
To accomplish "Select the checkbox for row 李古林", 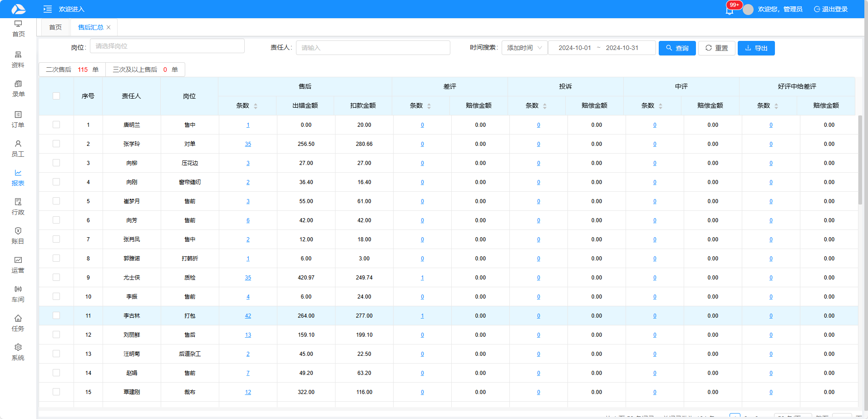I will pyautogui.click(x=56, y=315).
